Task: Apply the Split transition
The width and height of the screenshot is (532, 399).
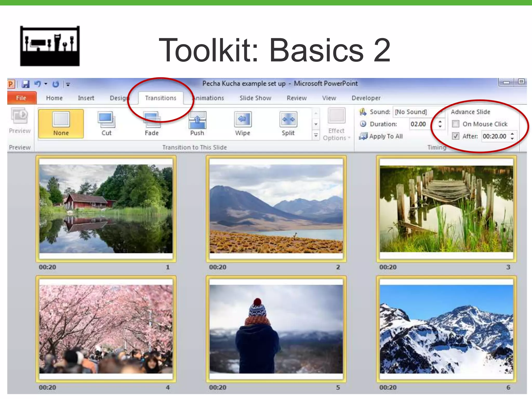Action: (x=288, y=123)
